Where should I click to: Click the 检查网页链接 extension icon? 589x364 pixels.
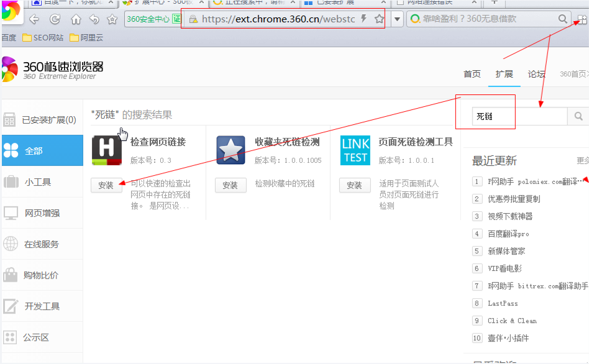point(107,150)
